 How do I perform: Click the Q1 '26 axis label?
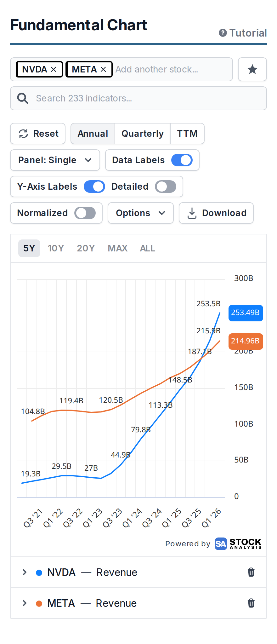coord(212,518)
